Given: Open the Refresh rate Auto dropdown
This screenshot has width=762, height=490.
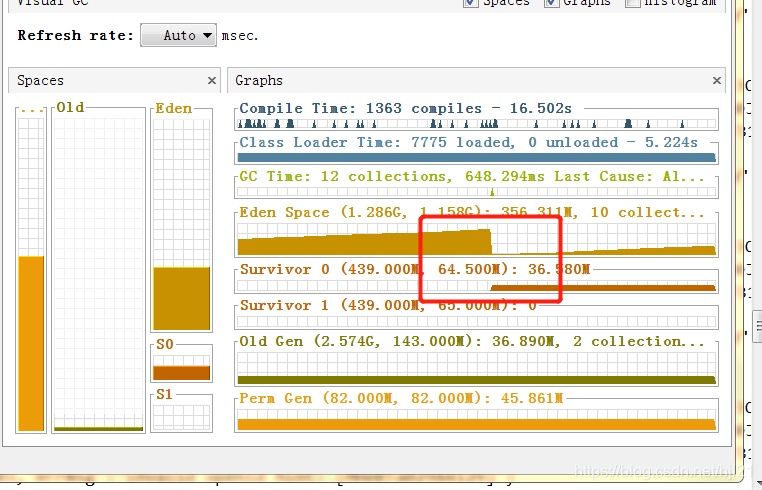Looking at the screenshot, I should coord(178,35).
